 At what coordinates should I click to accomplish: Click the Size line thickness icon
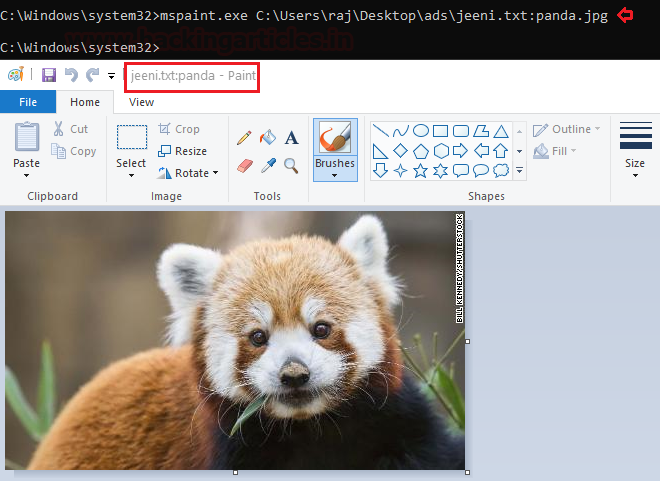(x=636, y=136)
